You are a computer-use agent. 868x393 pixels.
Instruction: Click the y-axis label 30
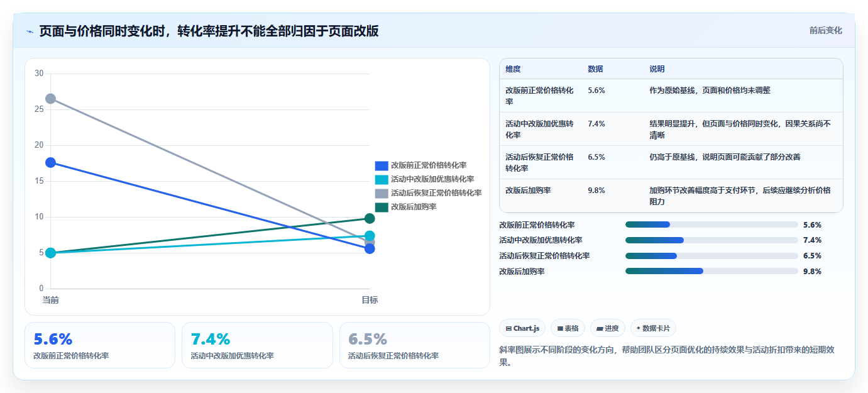point(39,74)
